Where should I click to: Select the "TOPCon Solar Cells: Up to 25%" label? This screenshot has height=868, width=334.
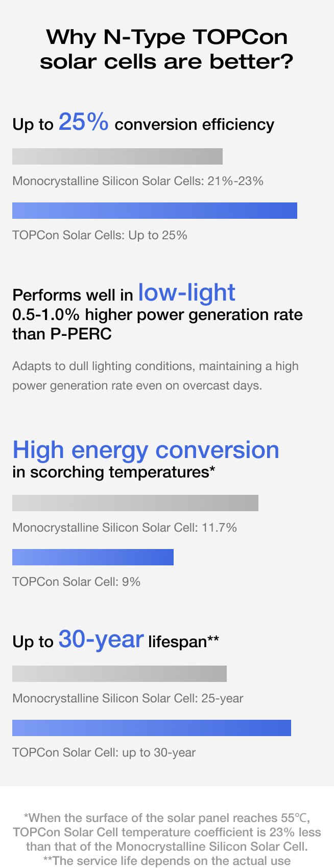[100, 235]
